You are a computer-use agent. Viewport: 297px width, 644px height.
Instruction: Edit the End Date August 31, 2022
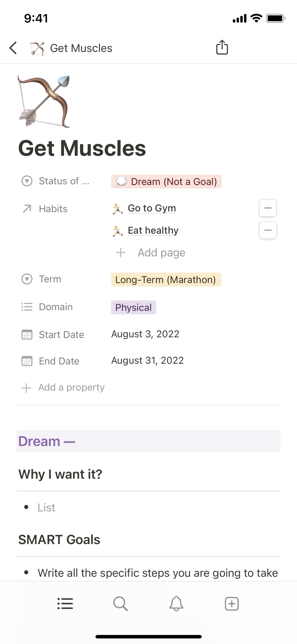click(x=147, y=361)
